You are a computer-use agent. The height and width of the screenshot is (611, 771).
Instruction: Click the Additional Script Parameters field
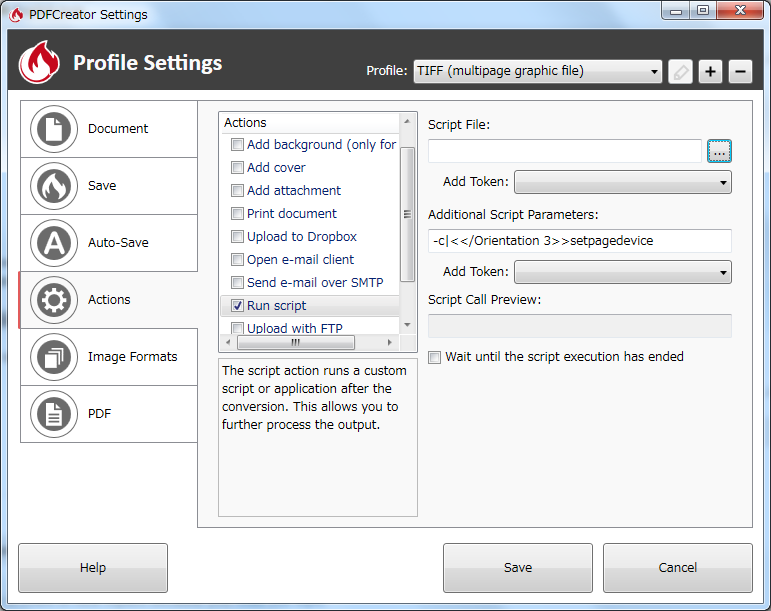point(580,241)
